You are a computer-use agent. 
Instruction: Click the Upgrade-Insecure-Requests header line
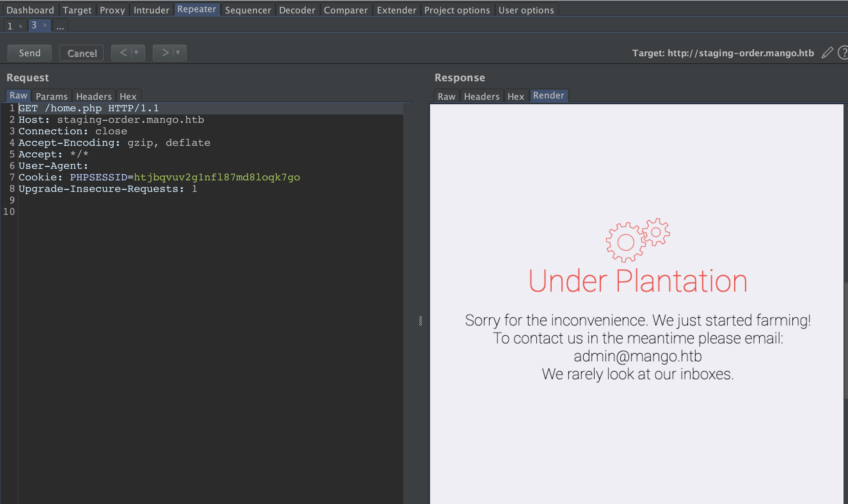click(x=108, y=189)
